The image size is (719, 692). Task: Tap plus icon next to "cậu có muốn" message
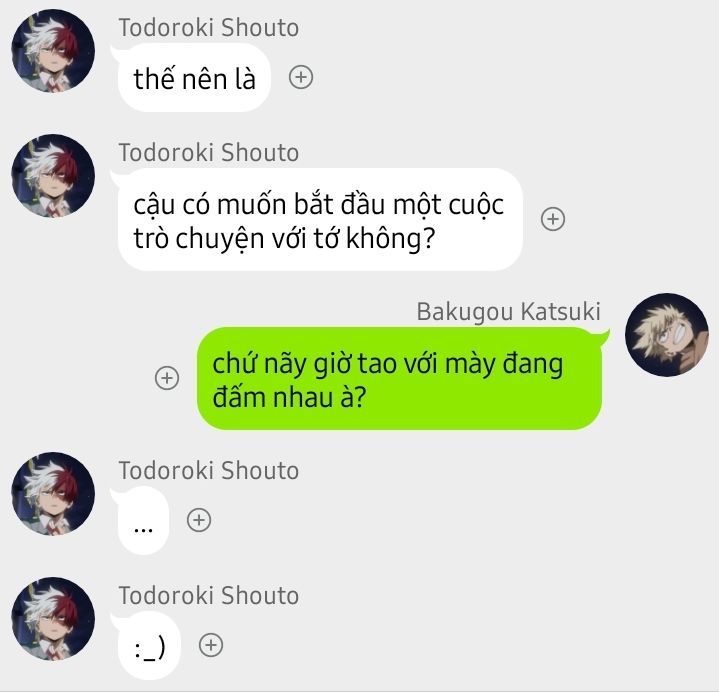pos(553,219)
